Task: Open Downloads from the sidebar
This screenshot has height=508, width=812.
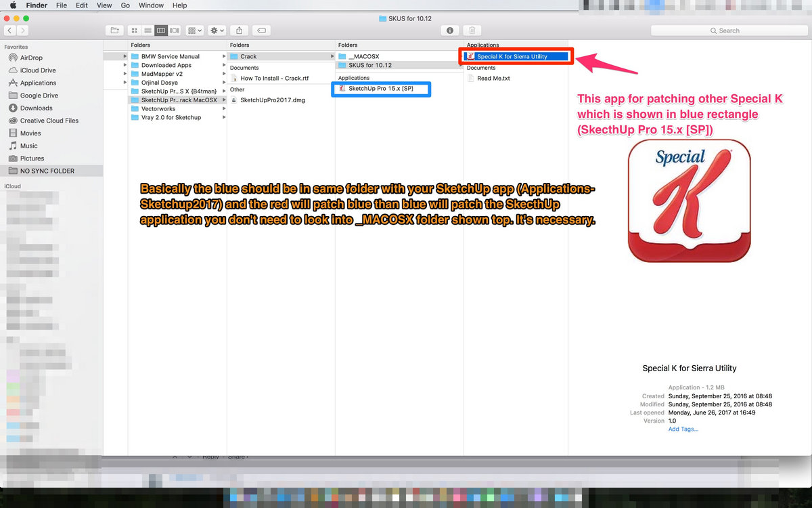Action: (37, 108)
